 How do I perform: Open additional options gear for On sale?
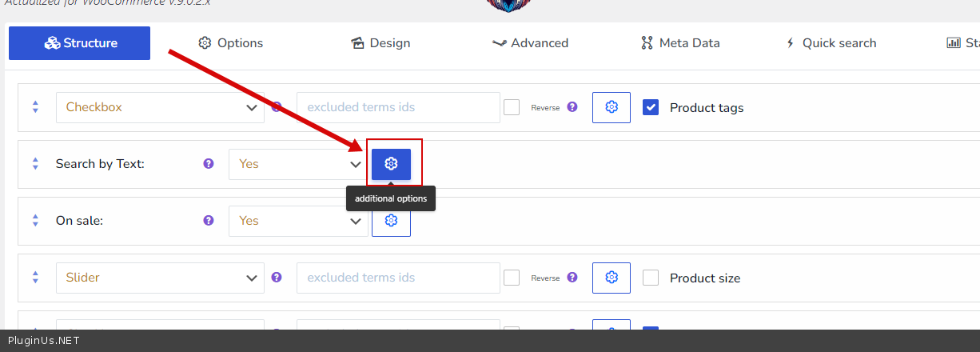tap(391, 221)
